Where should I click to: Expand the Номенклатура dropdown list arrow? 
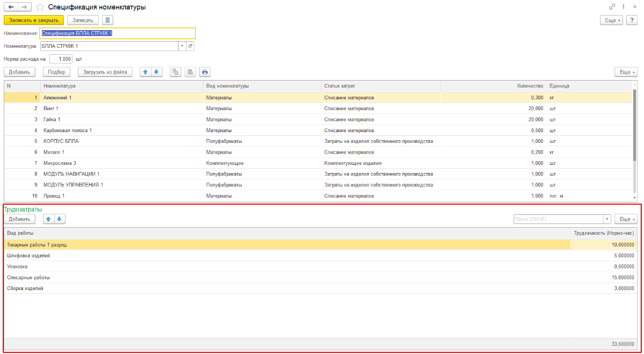point(182,46)
